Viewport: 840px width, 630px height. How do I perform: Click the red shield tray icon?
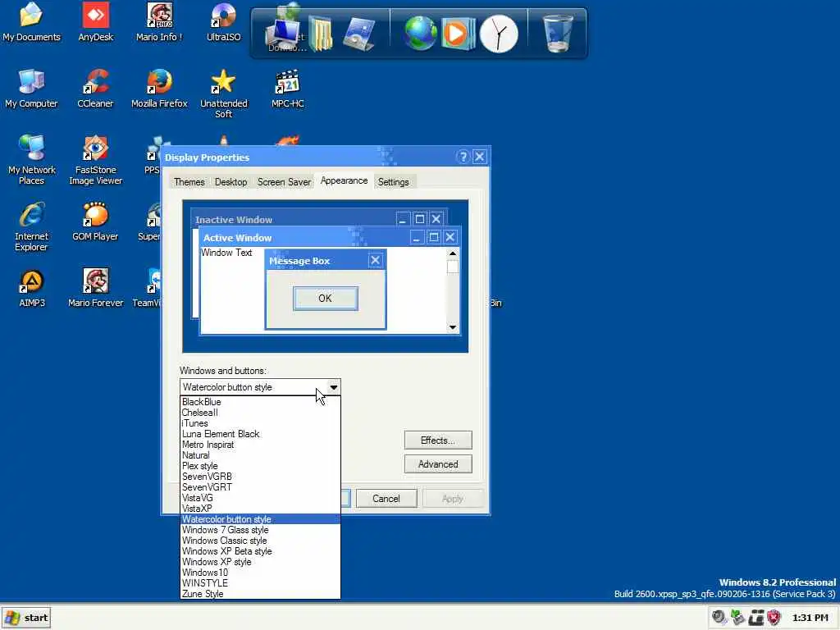pos(774,618)
